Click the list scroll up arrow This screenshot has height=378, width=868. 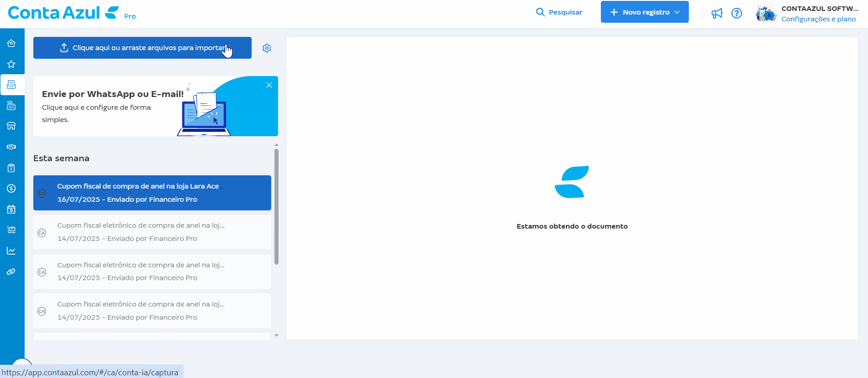click(276, 145)
